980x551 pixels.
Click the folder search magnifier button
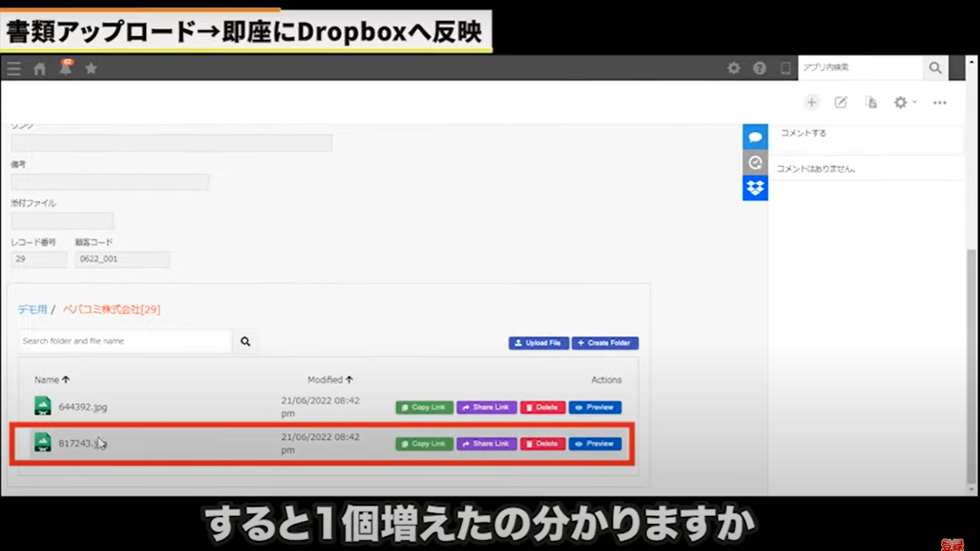point(246,341)
